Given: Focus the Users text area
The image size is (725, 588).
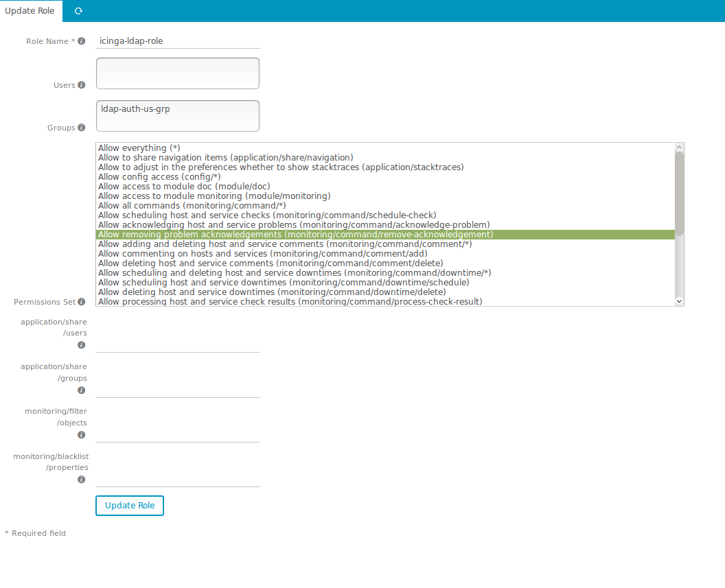Looking at the screenshot, I should 177,73.
